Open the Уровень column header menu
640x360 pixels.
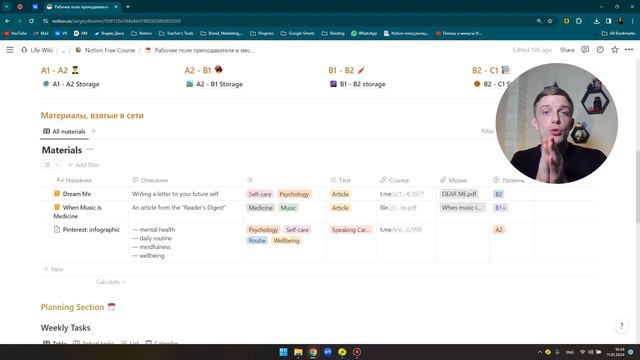tap(509, 180)
